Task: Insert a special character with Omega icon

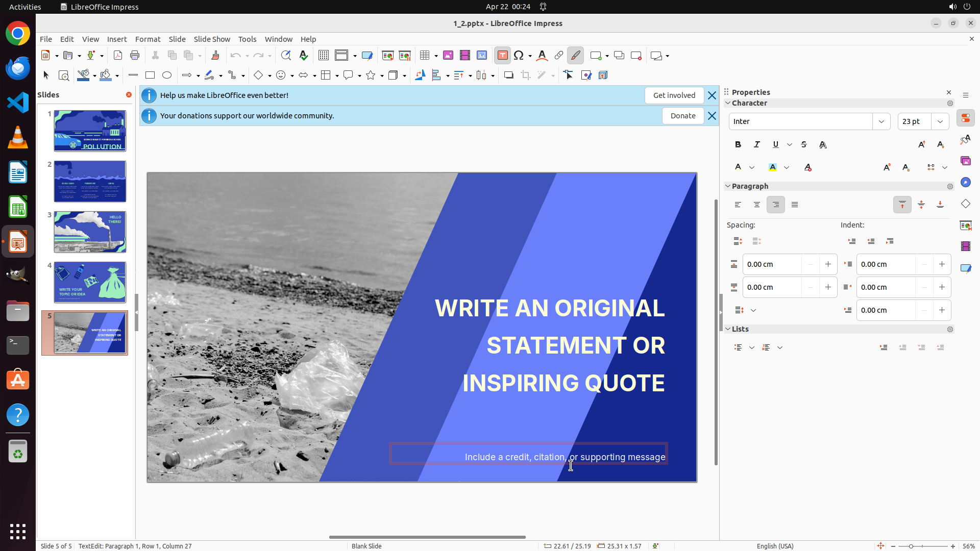Action: click(x=519, y=56)
